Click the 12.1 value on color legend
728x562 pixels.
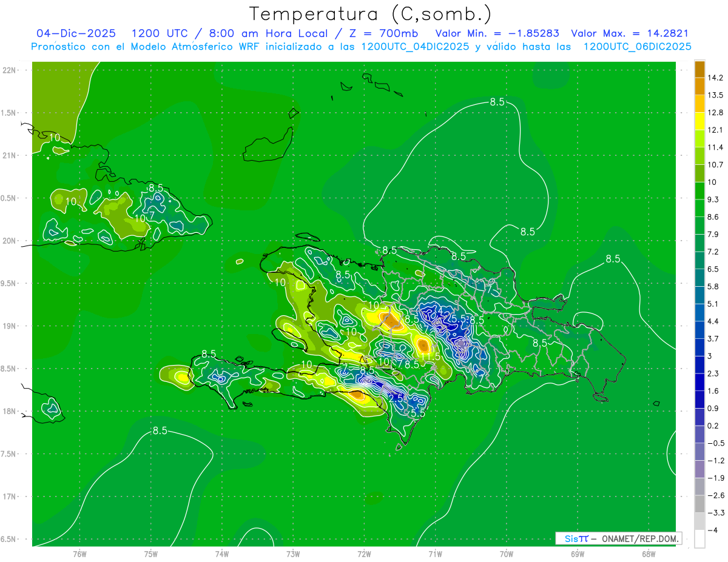(715, 130)
